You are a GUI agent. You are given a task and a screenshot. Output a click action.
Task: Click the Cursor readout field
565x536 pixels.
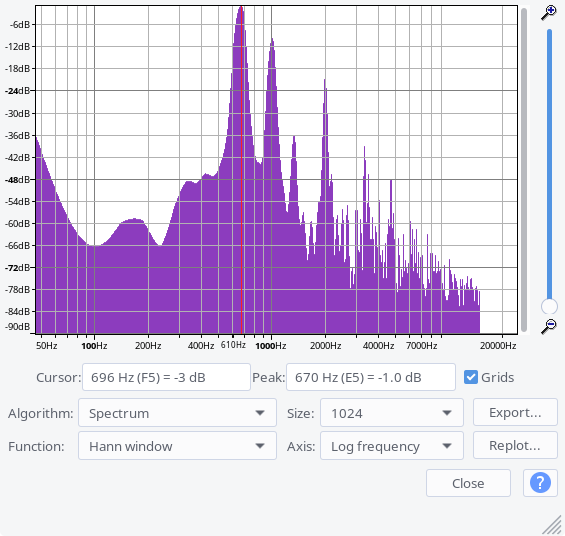coord(166,377)
